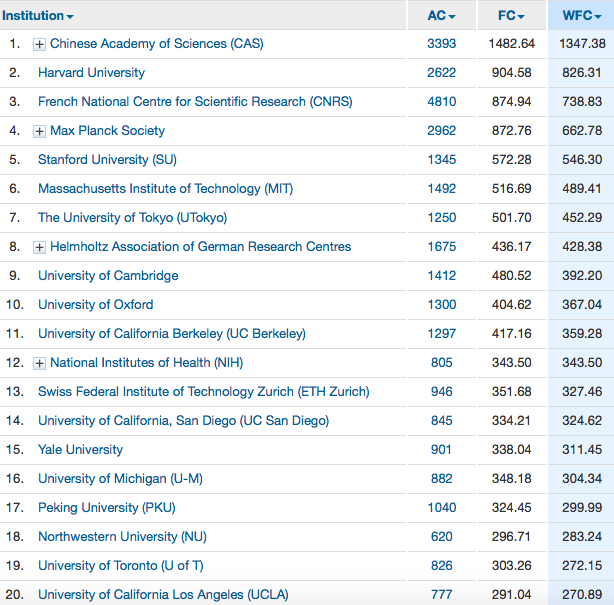Click AC value 1040 for Peking University
Image resolution: width=614 pixels, height=605 pixels.
tap(441, 507)
